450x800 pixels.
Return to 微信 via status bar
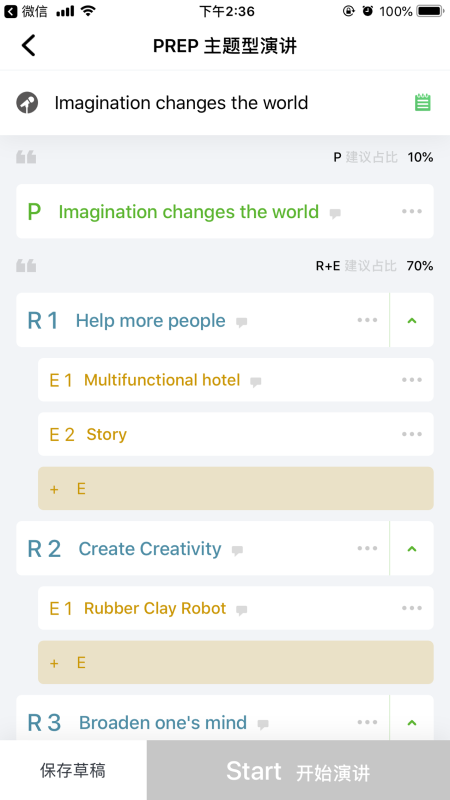tap(27, 11)
